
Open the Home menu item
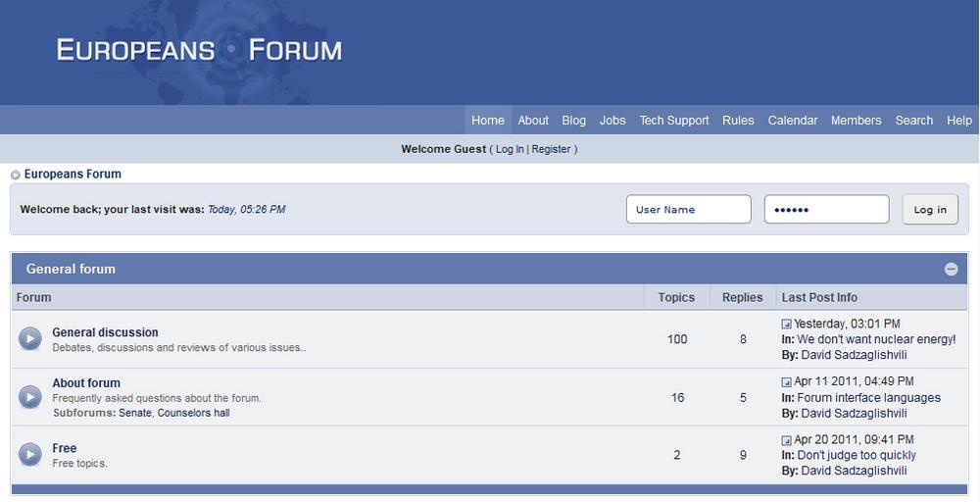pos(487,121)
